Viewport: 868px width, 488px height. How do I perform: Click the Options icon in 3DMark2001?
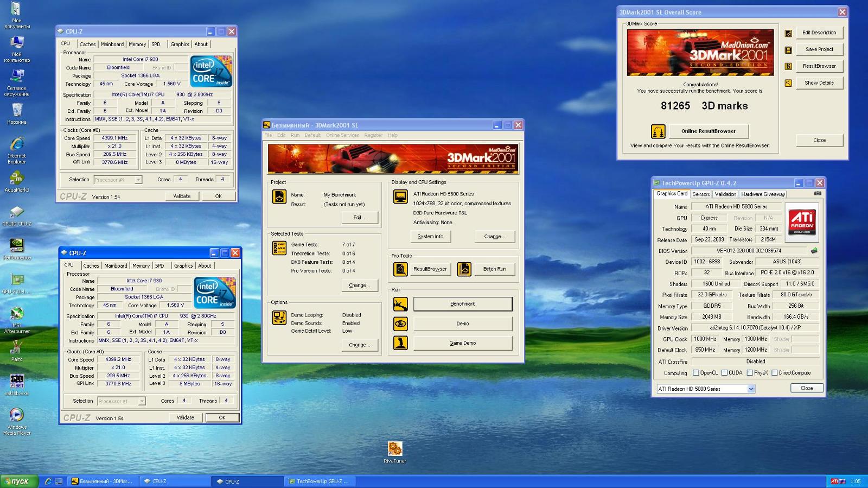point(279,318)
